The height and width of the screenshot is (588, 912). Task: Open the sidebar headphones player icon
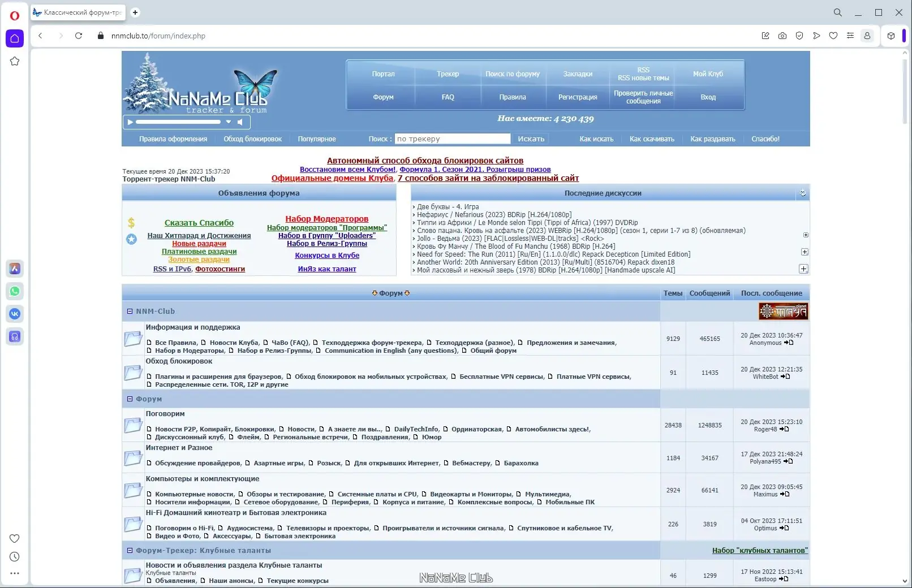15,336
